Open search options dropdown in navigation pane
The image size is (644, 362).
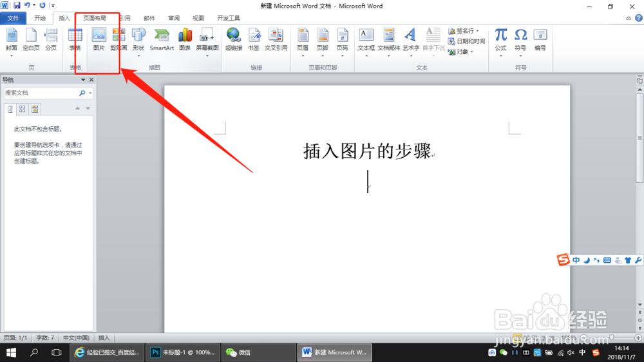(90, 93)
